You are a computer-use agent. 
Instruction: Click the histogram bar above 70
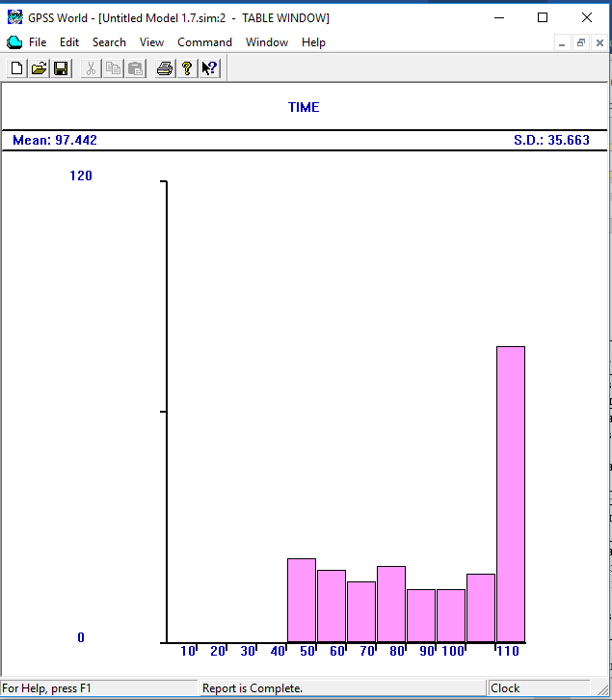361,612
